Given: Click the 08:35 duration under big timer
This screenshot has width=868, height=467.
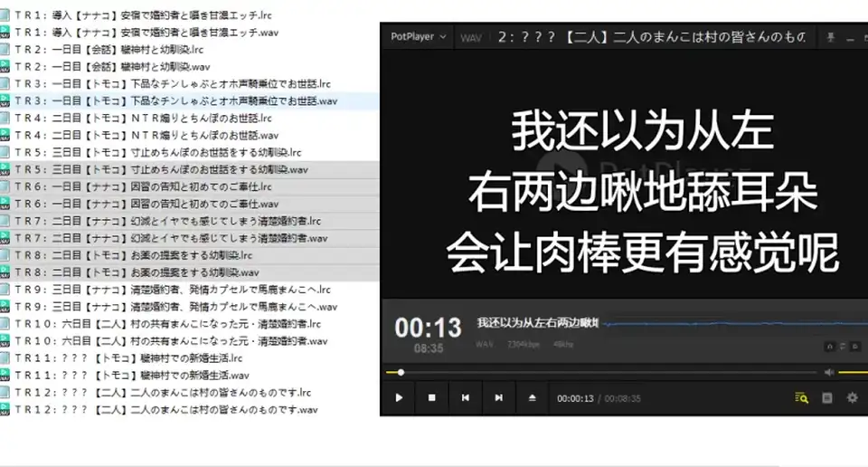Looking at the screenshot, I should point(429,348).
